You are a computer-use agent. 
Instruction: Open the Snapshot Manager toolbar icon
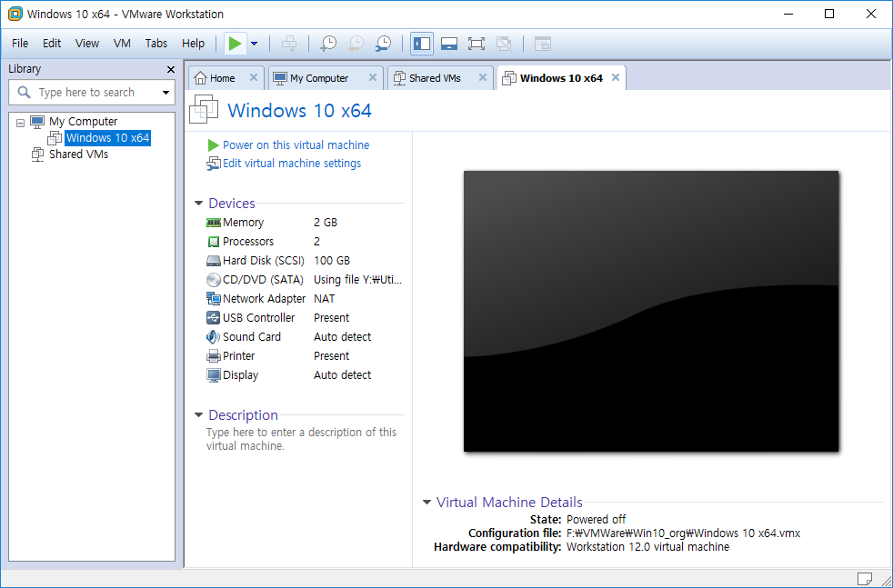coord(383,44)
